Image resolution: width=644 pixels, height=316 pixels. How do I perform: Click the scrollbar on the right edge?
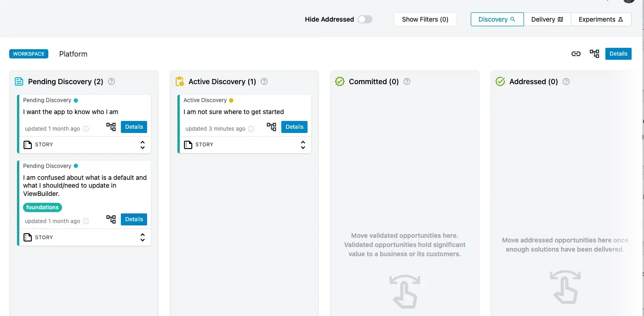642,138
